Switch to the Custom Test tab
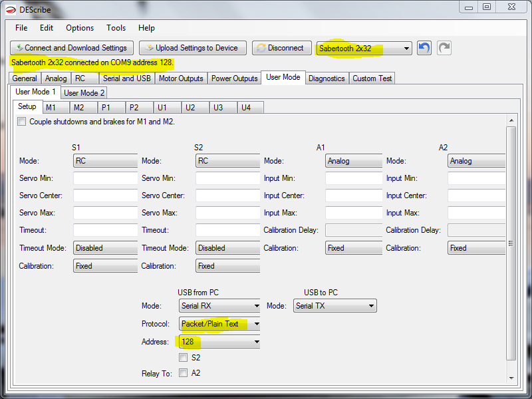This screenshot has height=399, width=532. (x=372, y=78)
